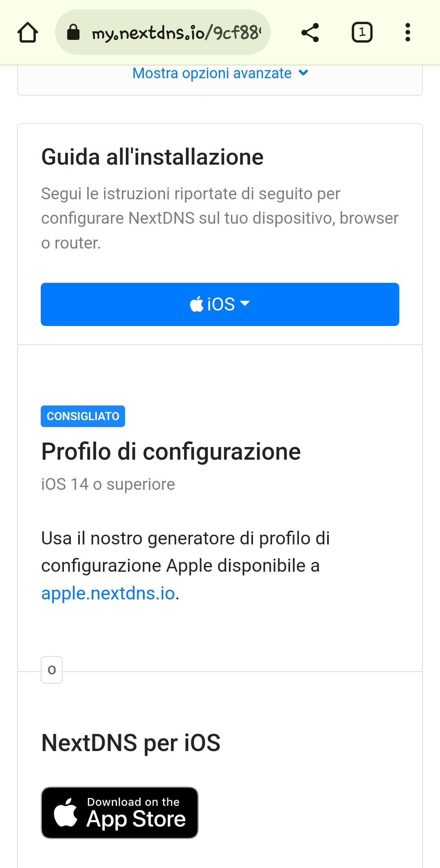Follow the apple.nextdns.io link
The width and height of the screenshot is (440, 868).
coord(108,593)
